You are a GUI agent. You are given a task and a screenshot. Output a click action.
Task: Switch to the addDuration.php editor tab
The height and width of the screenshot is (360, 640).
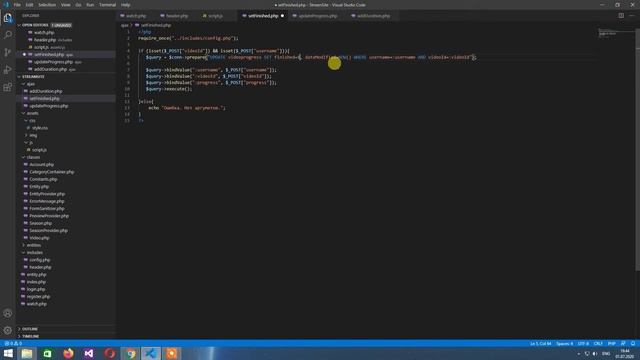[373, 16]
